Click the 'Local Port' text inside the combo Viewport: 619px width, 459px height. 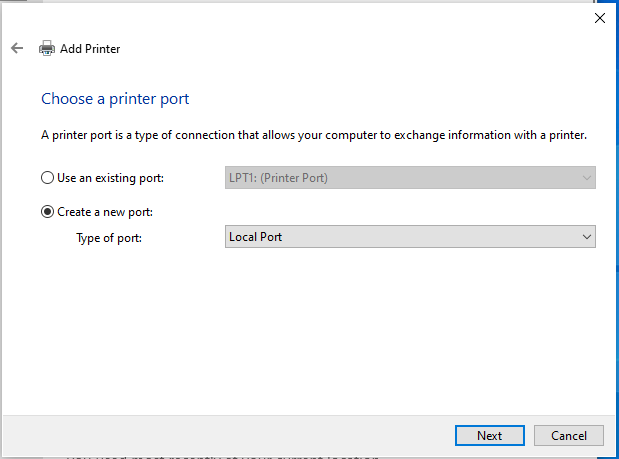click(x=255, y=237)
